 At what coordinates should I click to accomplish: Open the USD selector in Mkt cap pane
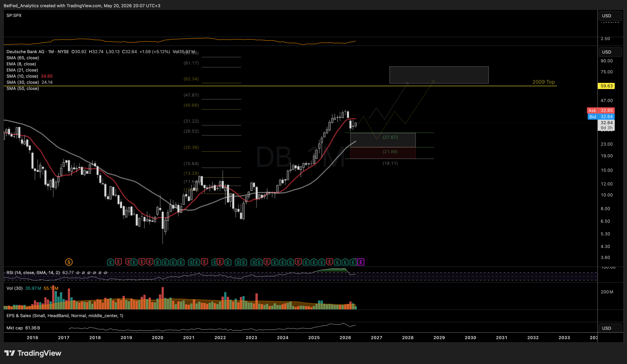610,328
